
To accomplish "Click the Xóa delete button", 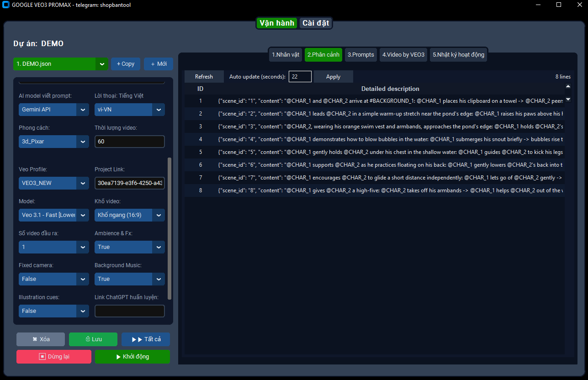I will pyautogui.click(x=41, y=339).
